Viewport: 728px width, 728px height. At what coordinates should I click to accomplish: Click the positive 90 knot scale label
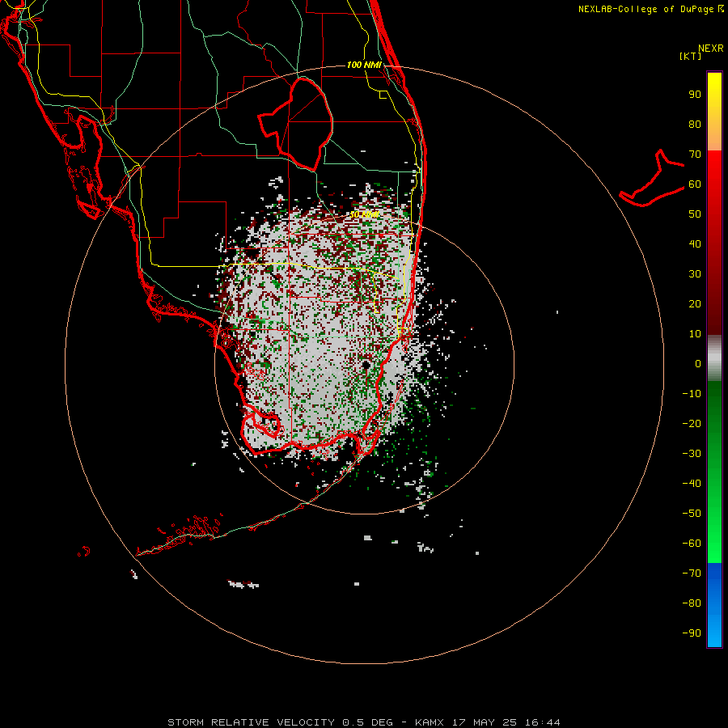(x=695, y=95)
